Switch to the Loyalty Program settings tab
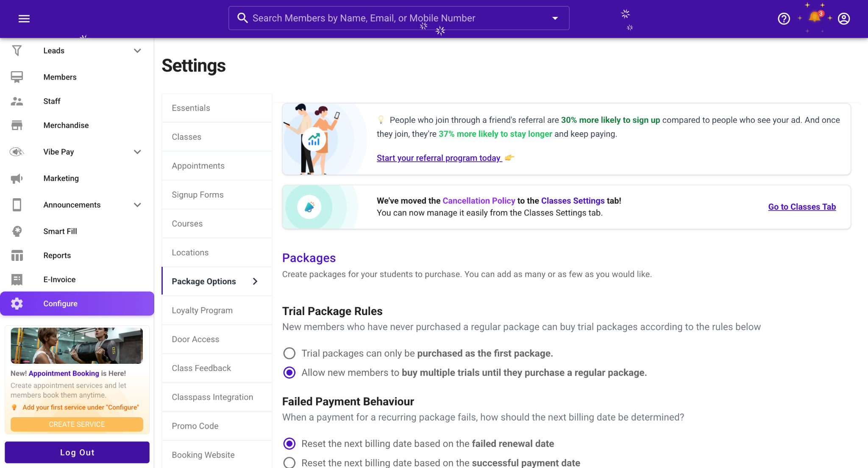Viewport: 868px width, 468px height. 202,310
